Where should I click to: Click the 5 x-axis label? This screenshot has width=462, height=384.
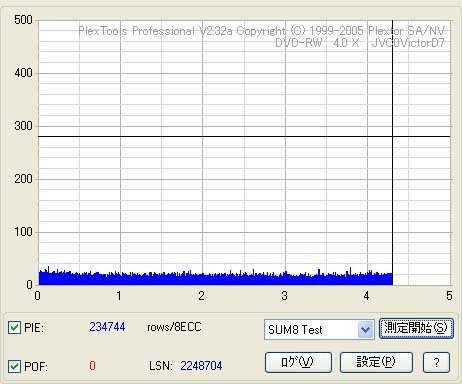click(x=449, y=296)
